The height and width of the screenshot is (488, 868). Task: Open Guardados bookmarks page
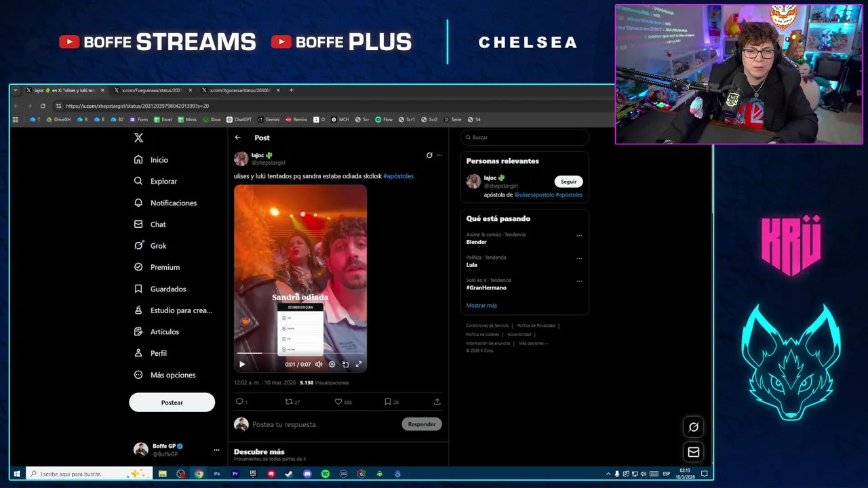pos(159,289)
